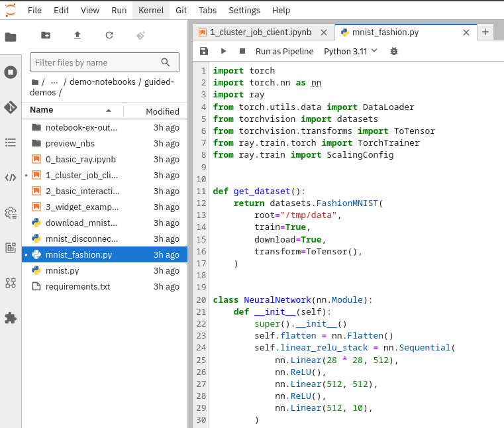
Task: Expand the collapsed breadcrumb path ellipsis
Action: tap(54, 82)
